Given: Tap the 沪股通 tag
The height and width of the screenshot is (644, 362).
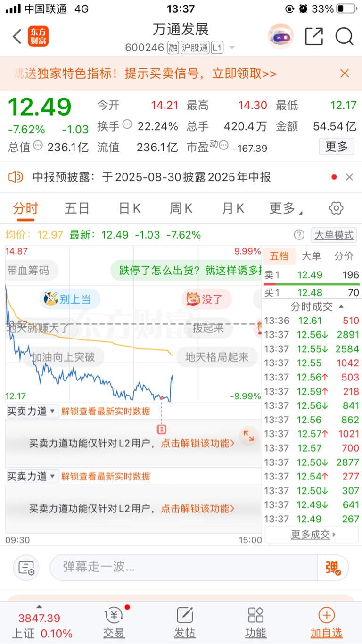Looking at the screenshot, I should click(195, 48).
